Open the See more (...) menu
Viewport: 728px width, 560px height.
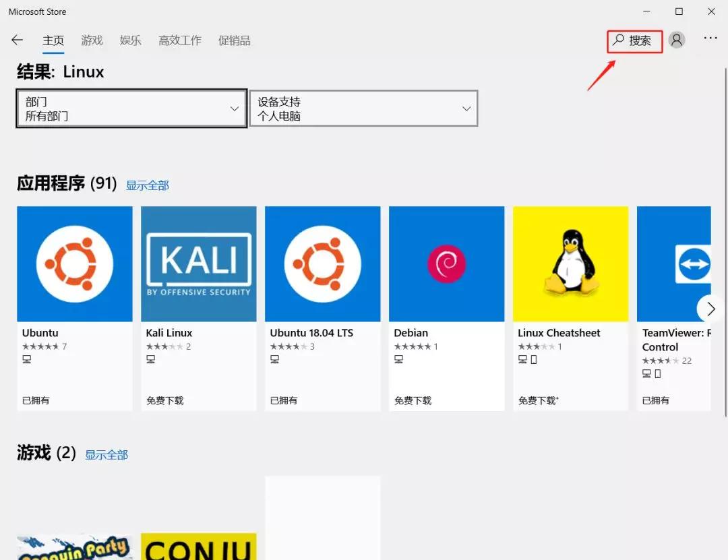[710, 40]
